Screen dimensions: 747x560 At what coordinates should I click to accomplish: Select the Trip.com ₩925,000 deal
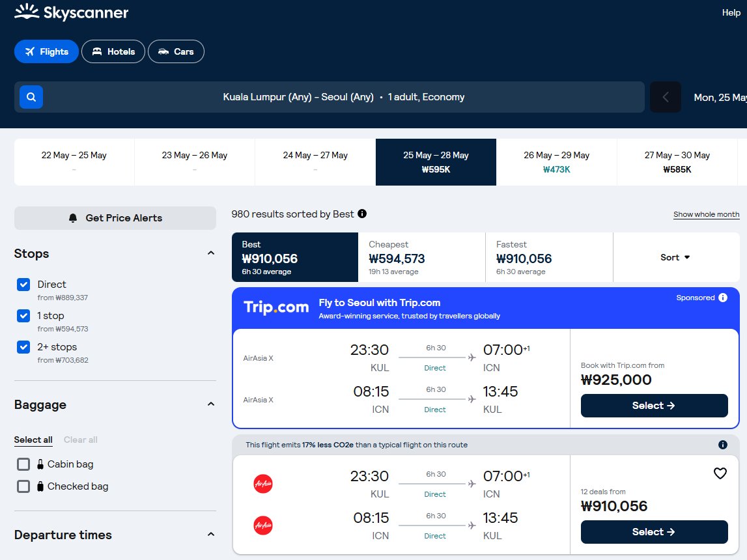point(654,406)
